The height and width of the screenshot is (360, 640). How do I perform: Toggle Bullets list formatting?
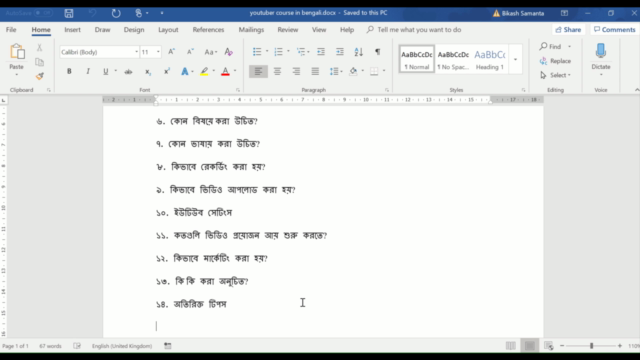click(257, 52)
